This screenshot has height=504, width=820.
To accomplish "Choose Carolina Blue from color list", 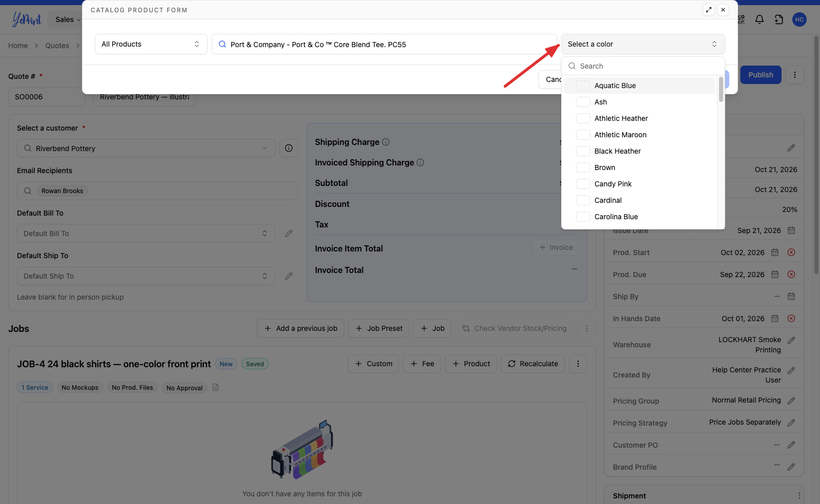I will tap(639, 217).
